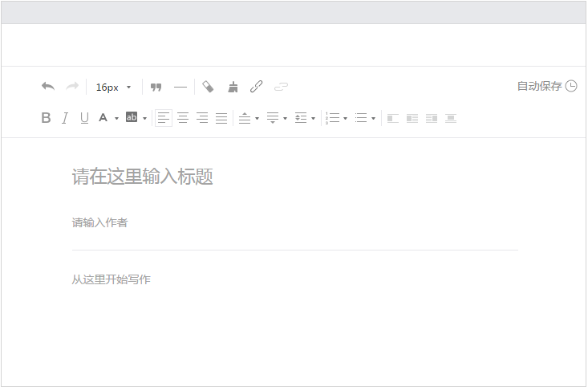This screenshot has width=588, height=387.
Task: Click the justify alignment icon
Action: point(221,118)
